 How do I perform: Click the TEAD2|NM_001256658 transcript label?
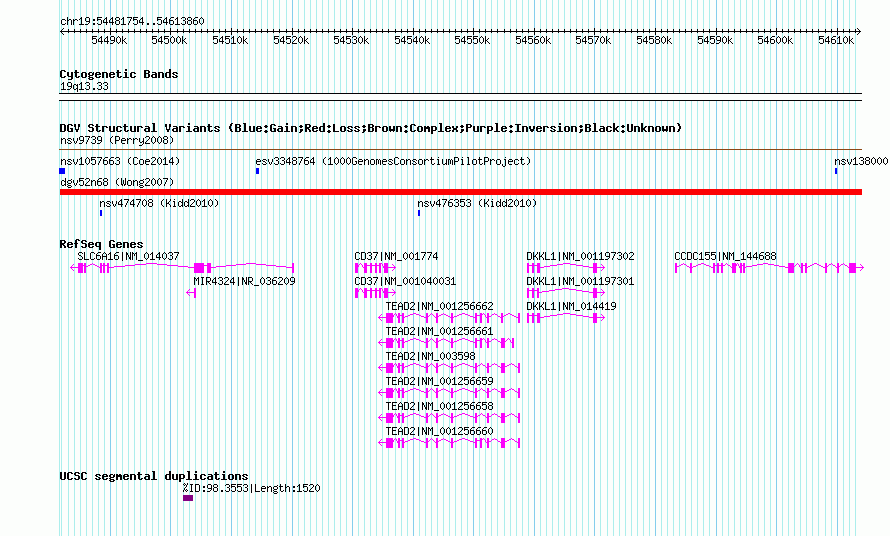pos(439,406)
